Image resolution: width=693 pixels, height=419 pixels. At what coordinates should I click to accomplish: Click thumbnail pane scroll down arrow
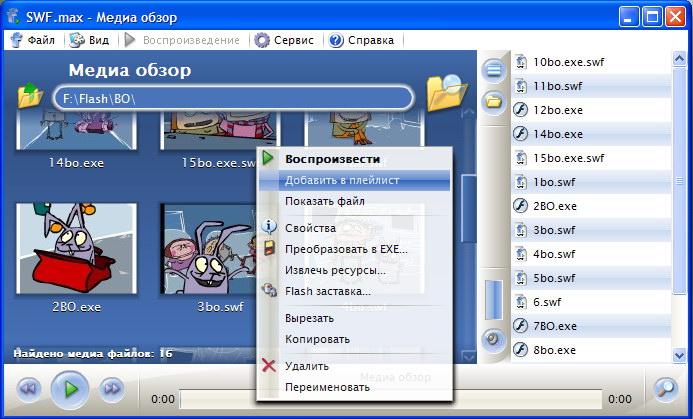(x=468, y=355)
